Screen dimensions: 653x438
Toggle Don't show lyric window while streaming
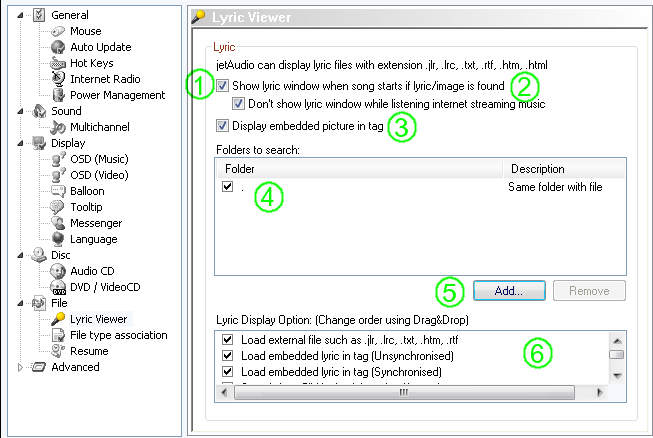click(238, 104)
